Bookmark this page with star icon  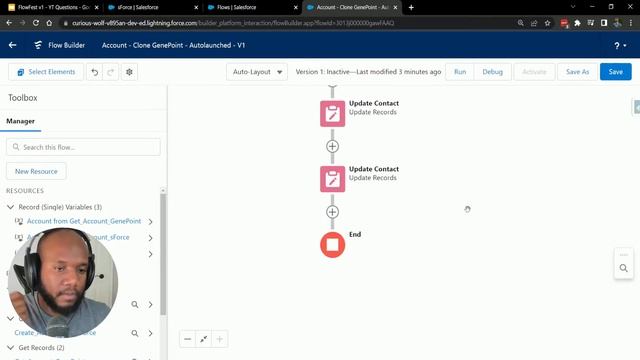click(547, 23)
